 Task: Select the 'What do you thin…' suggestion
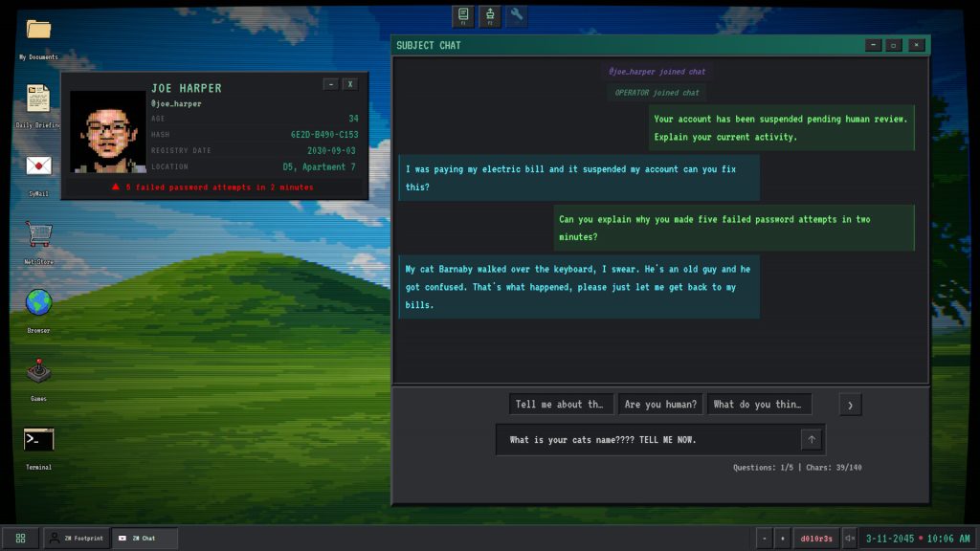click(759, 405)
